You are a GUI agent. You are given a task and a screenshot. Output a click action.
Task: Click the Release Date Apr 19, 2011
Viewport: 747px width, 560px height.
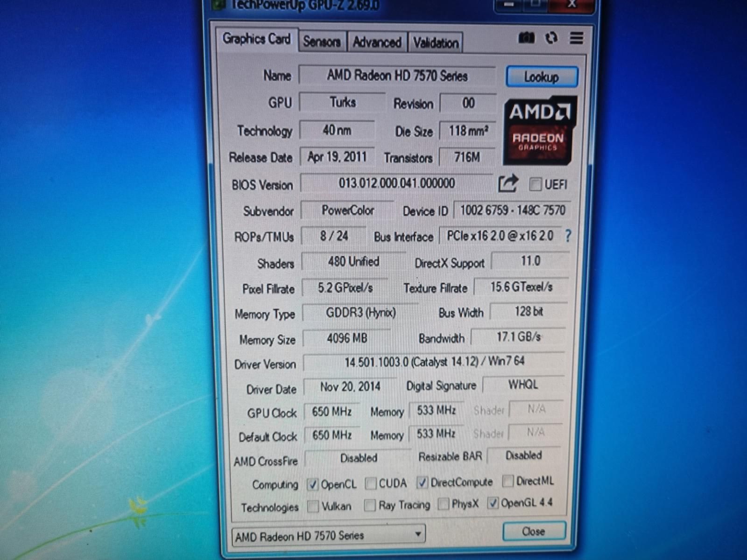337,157
